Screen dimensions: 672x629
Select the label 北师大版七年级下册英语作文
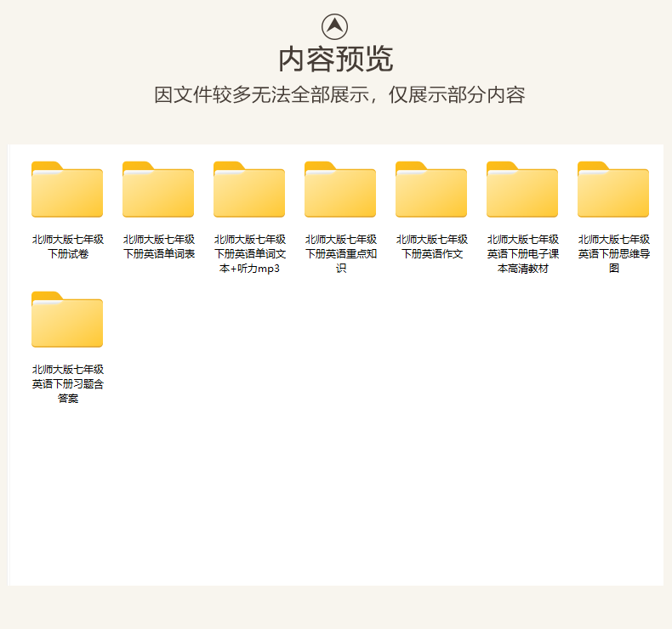coord(432,246)
